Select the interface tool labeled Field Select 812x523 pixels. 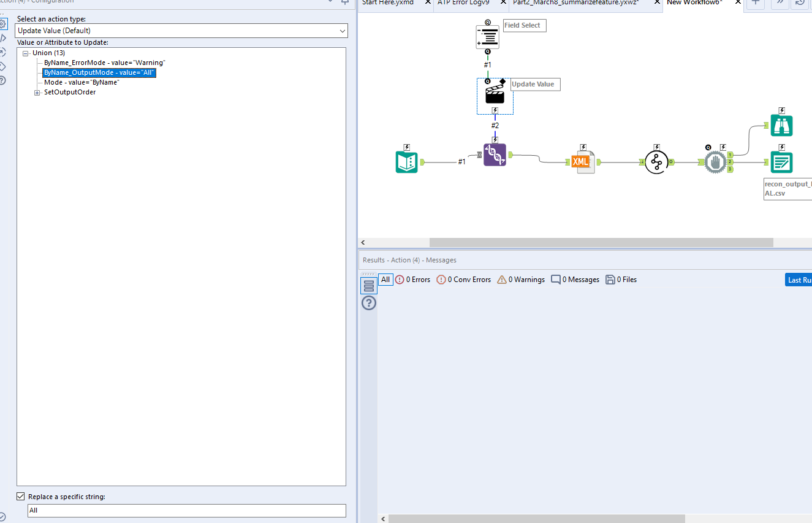click(487, 37)
